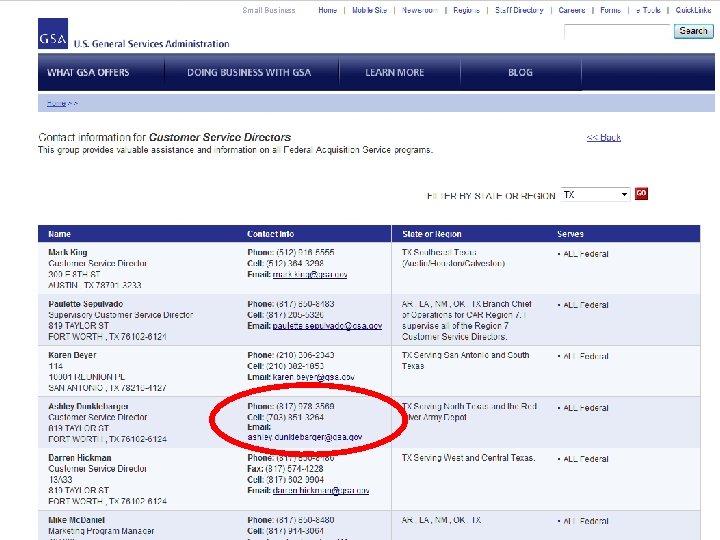The height and width of the screenshot is (540, 720).
Task: Open the Forms link
Action: [611, 10]
